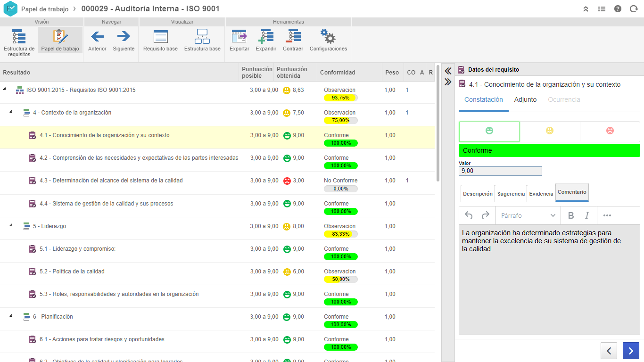Switch to Constatación tab
This screenshot has width=644, height=362.
tap(484, 100)
